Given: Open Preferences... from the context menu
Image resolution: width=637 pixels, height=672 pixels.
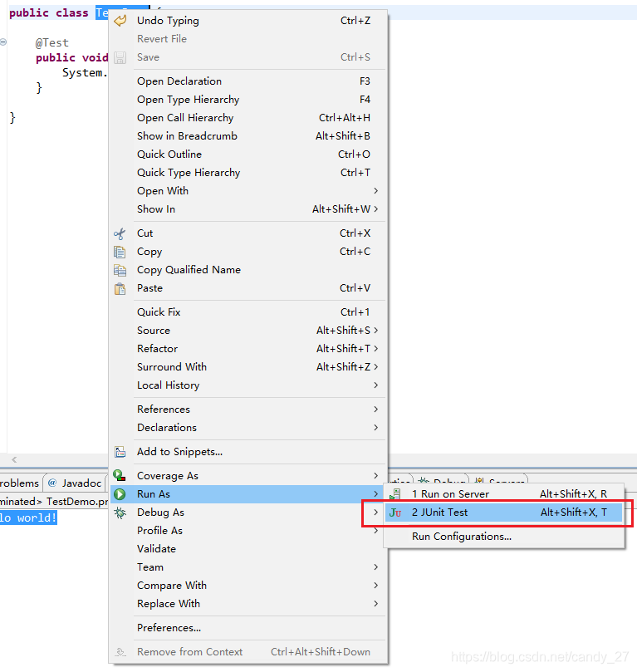Looking at the screenshot, I should coord(248,628).
